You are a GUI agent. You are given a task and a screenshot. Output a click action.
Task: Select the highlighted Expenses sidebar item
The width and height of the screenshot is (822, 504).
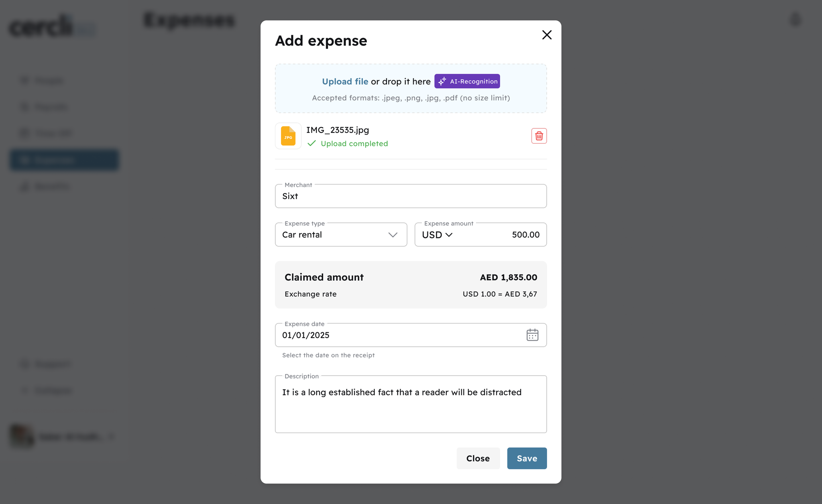(64, 160)
